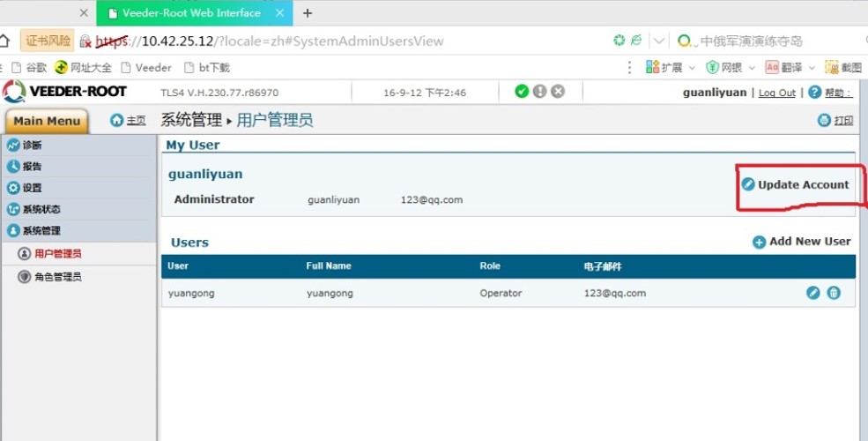The height and width of the screenshot is (441, 868).
Task: Open the 设置 menu section
Action: (32, 188)
